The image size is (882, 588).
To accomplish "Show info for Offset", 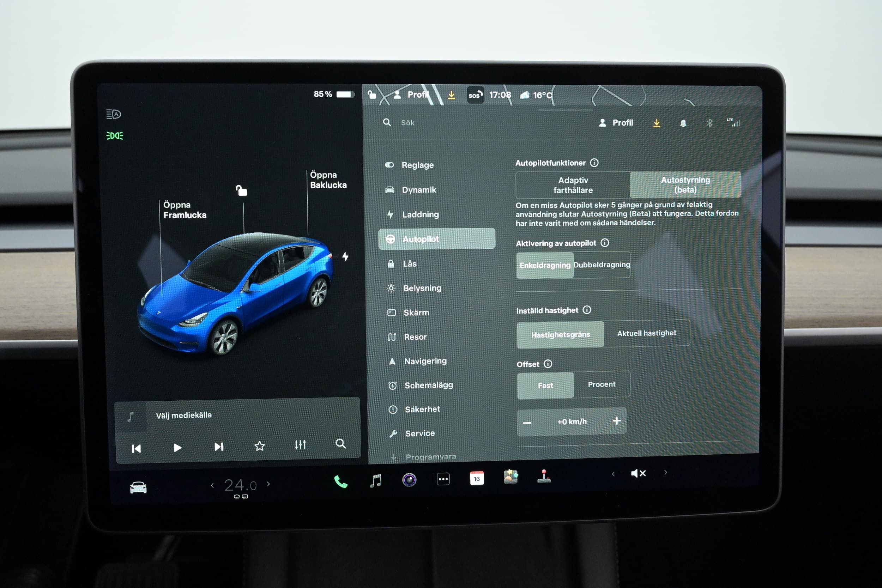I will (x=548, y=364).
